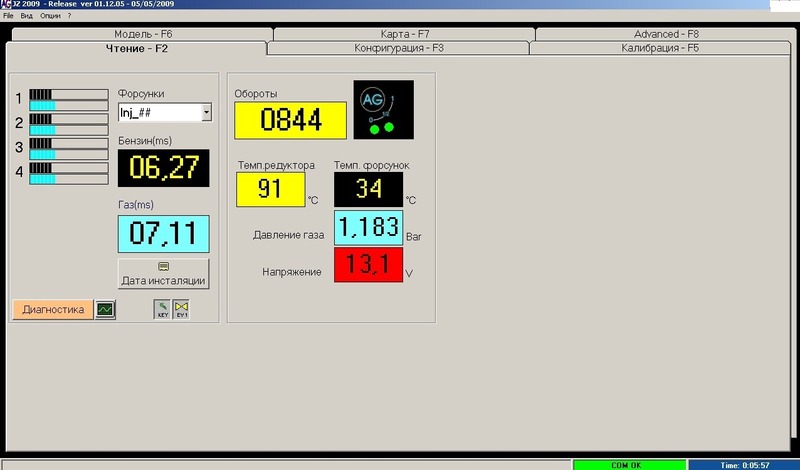Viewport: 800px width, 470px height.
Task: Click the KEY indicator icon
Action: pos(162,310)
